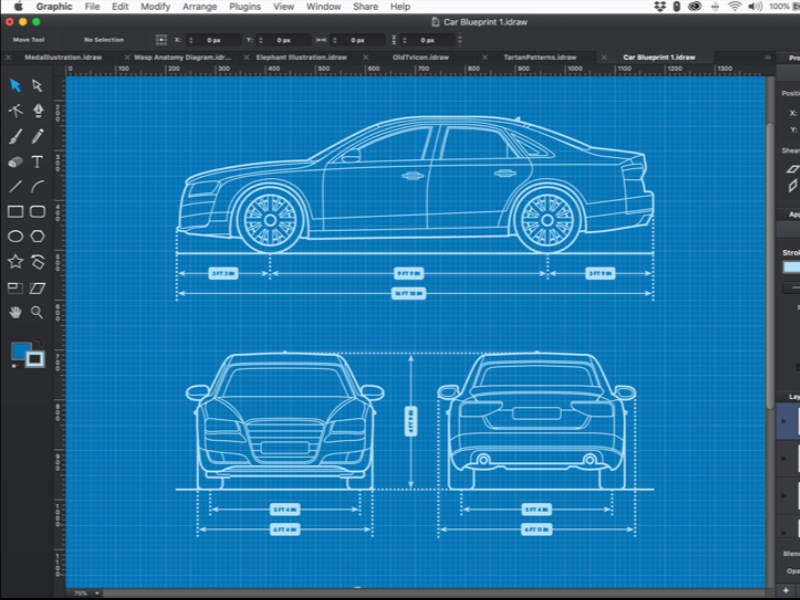Select the Rectangle tool
The image size is (800, 600).
coord(15,211)
